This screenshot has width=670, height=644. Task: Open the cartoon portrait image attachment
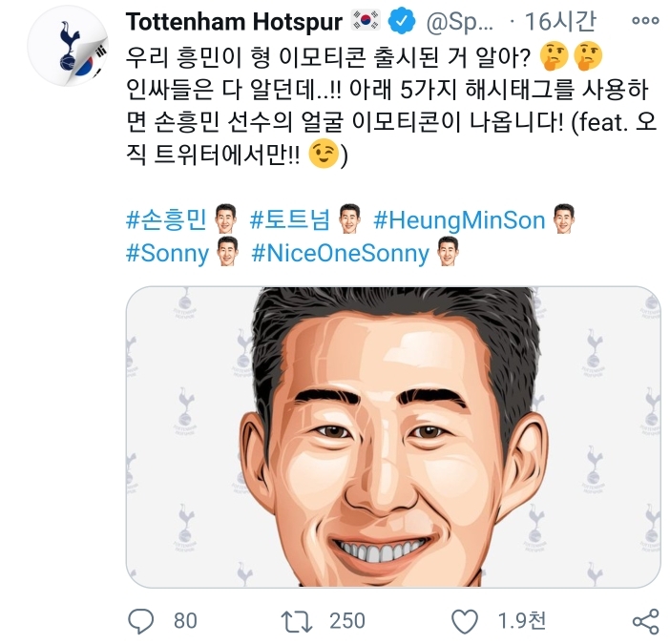pos(392,437)
